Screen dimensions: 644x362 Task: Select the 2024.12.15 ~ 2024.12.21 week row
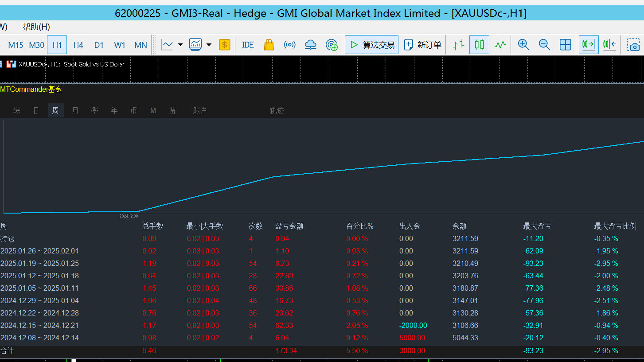39,325
